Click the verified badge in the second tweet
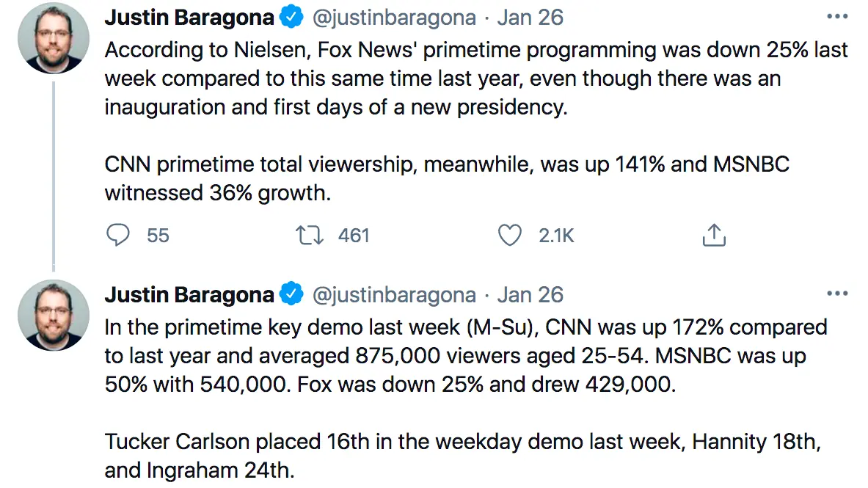The height and width of the screenshot is (488, 868). tap(293, 295)
